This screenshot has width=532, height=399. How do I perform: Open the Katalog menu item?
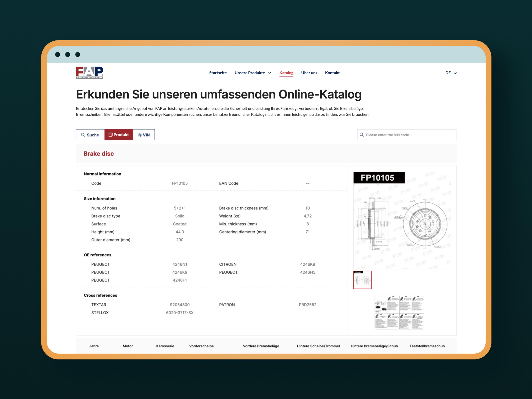pyautogui.click(x=286, y=73)
